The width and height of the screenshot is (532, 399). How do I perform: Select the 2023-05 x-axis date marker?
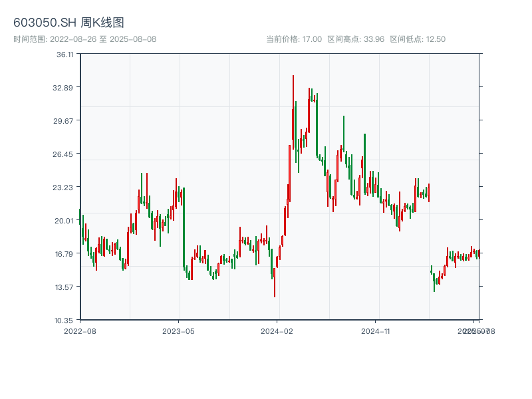coord(179,331)
